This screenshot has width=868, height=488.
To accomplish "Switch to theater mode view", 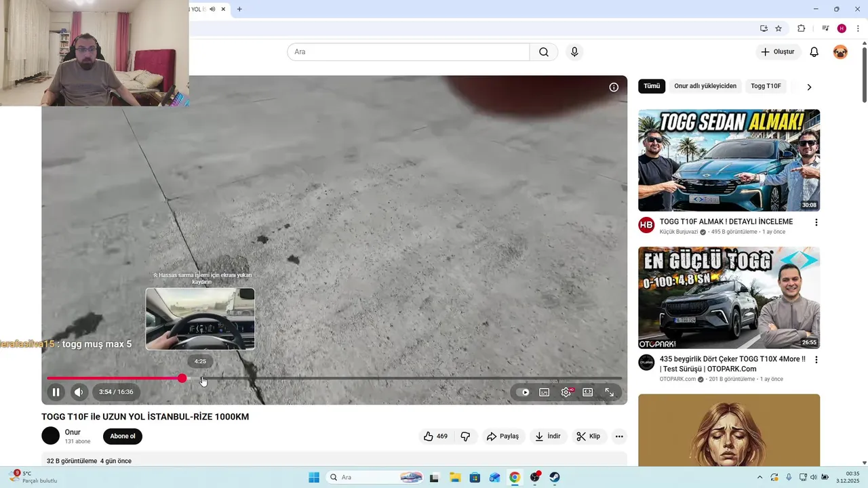I will coord(588,392).
